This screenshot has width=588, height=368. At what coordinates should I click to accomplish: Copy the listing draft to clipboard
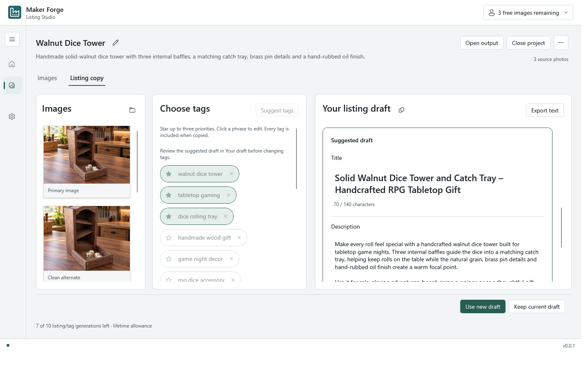point(401,110)
